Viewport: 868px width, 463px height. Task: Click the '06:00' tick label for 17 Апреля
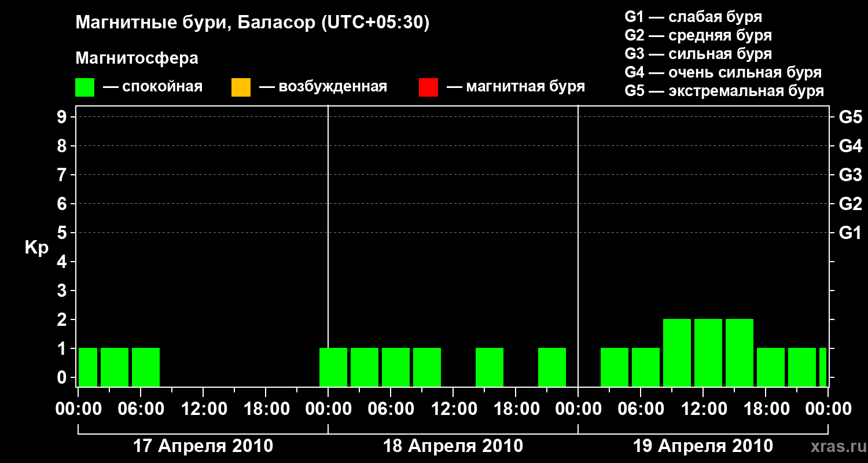141,409
